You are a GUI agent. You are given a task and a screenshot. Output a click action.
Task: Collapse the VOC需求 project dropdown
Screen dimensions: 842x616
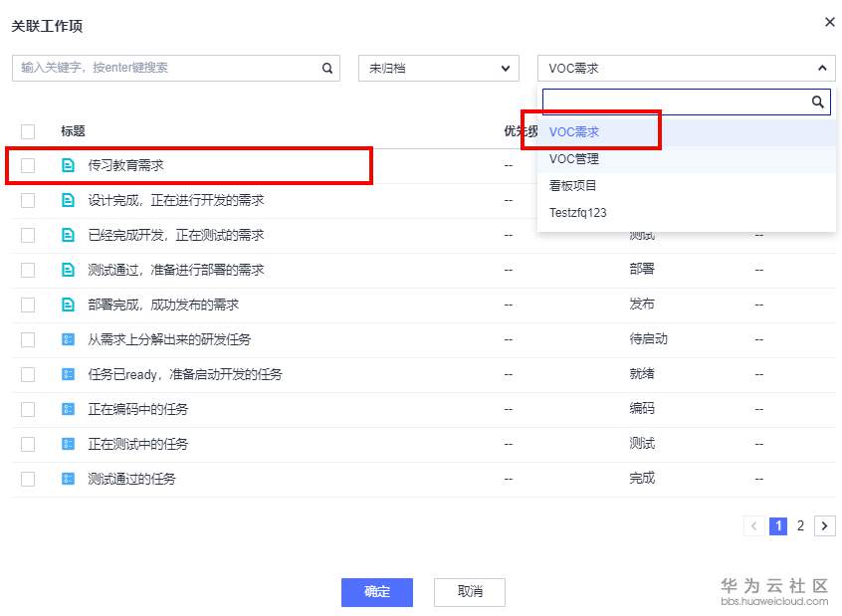tap(821, 69)
